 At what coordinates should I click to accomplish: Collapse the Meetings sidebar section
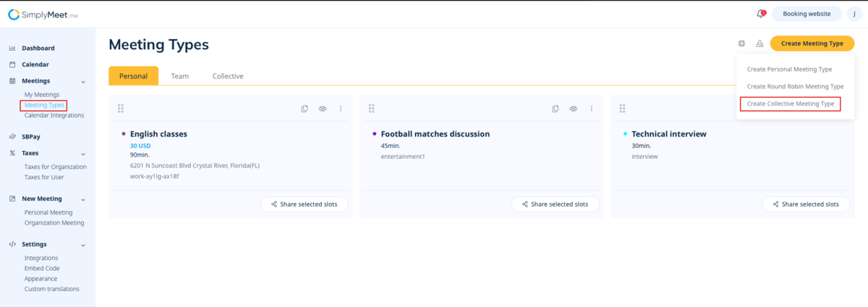(83, 81)
